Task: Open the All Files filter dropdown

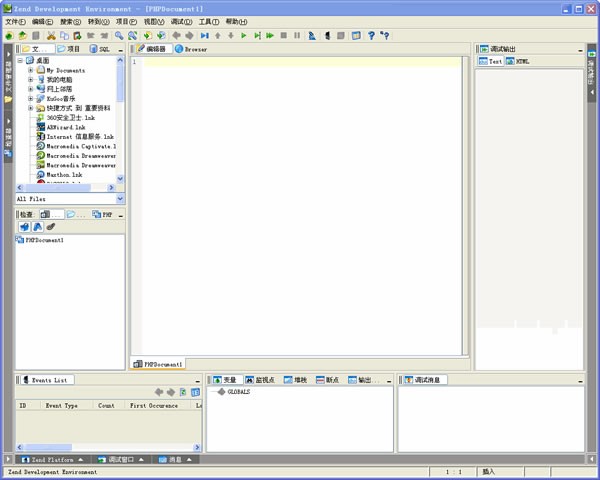Action: [120, 199]
